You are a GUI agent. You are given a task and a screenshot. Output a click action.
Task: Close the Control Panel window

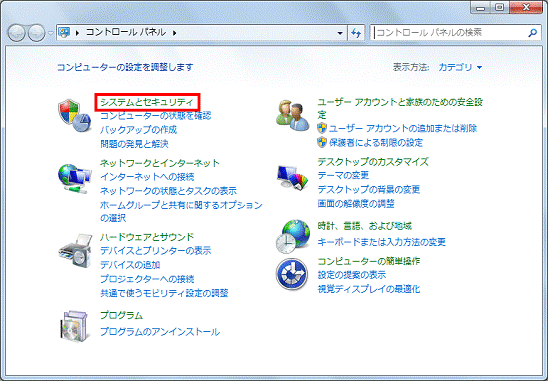pyautogui.click(x=526, y=7)
